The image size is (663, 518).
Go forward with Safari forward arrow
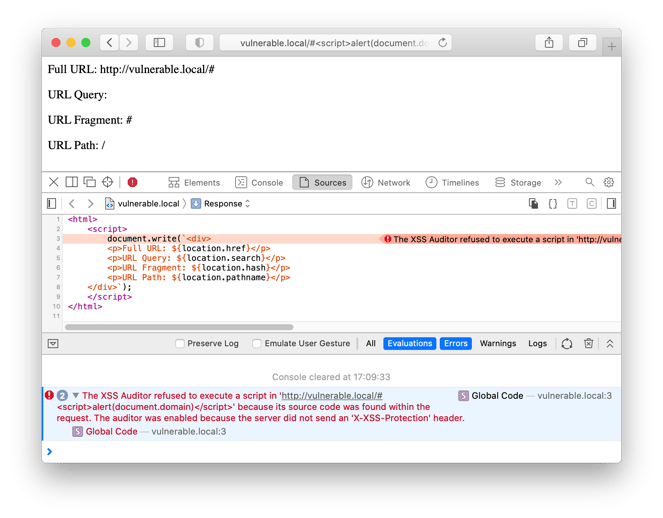pos(129,43)
